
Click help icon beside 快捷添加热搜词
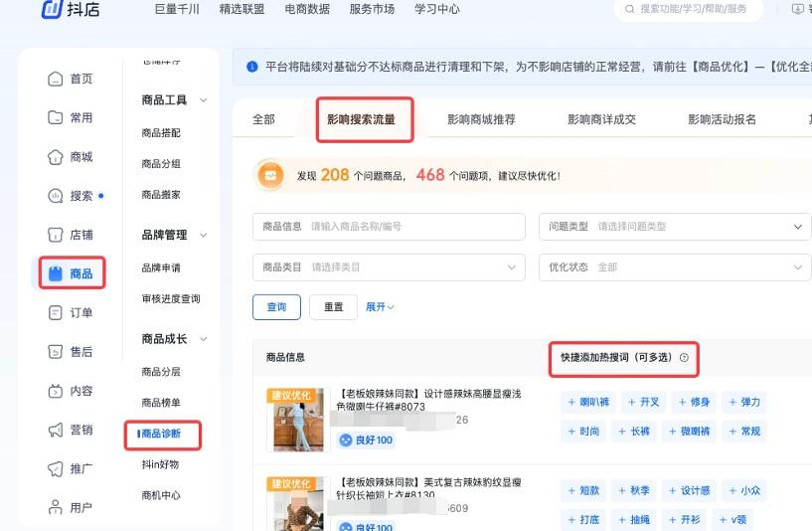[684, 357]
